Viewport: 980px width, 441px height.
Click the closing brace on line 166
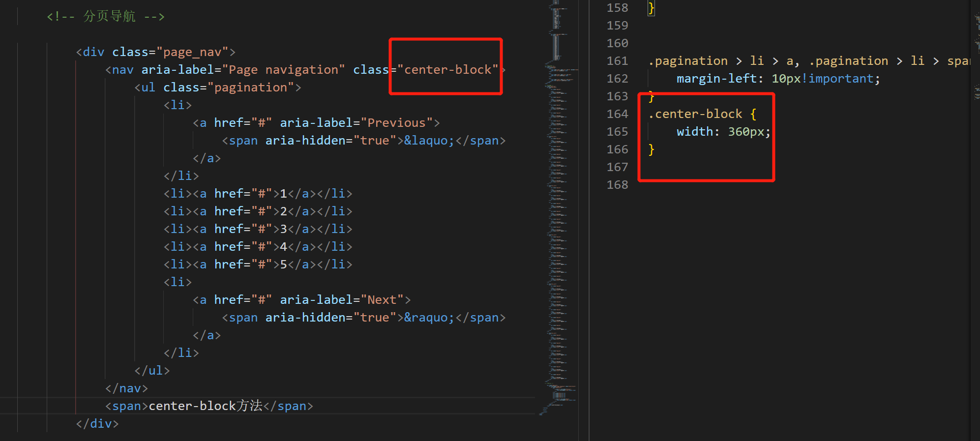[652, 149]
